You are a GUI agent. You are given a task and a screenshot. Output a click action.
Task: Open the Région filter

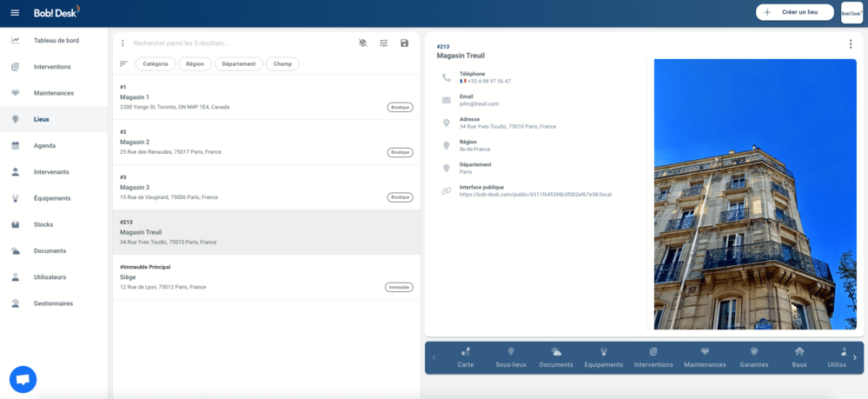point(195,63)
